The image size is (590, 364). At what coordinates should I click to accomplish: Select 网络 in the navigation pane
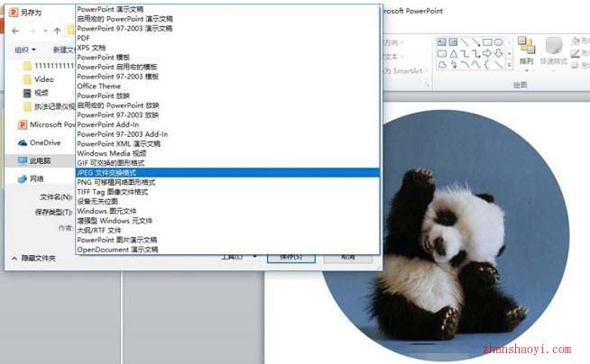click(x=31, y=178)
